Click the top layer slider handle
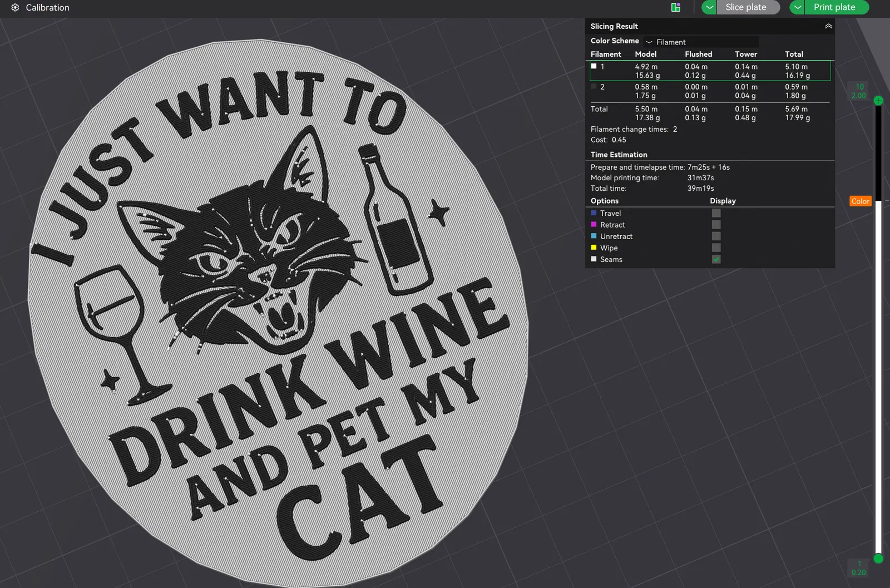890x588 pixels. click(x=878, y=101)
